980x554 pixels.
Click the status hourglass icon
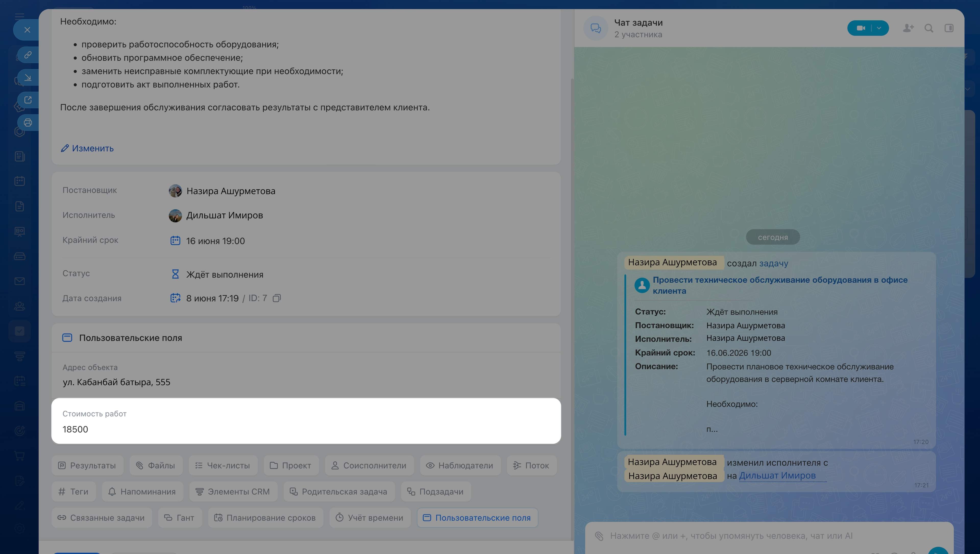175,274
